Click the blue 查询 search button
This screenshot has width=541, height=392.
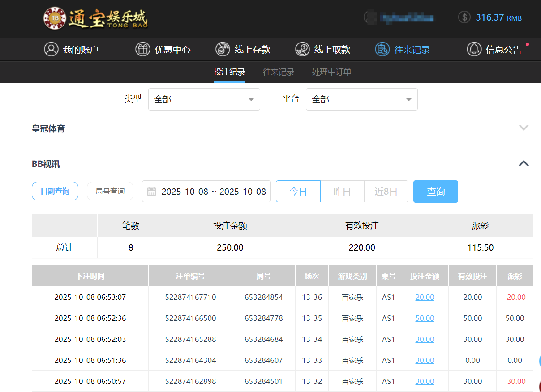(x=435, y=191)
